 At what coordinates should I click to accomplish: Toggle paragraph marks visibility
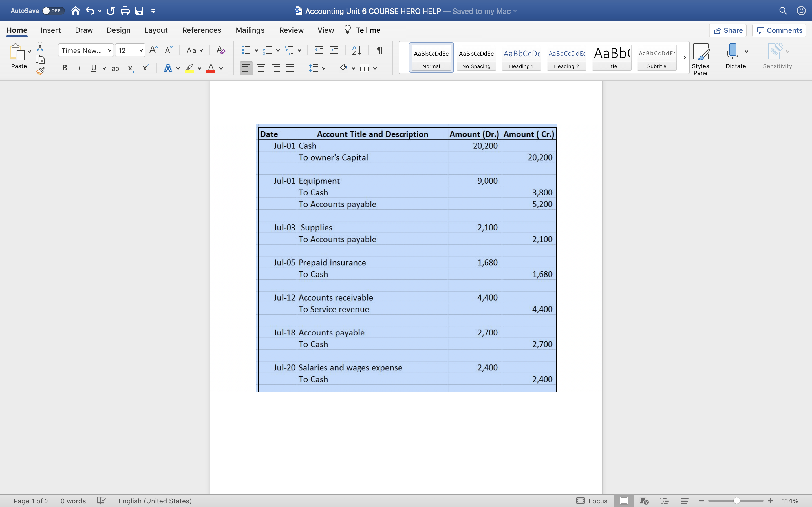pos(379,50)
